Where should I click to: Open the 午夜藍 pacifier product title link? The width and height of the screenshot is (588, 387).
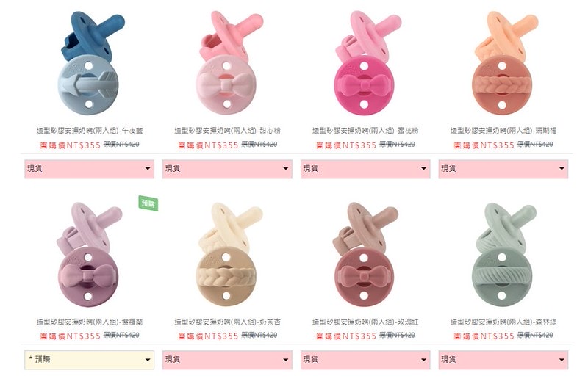pos(90,131)
